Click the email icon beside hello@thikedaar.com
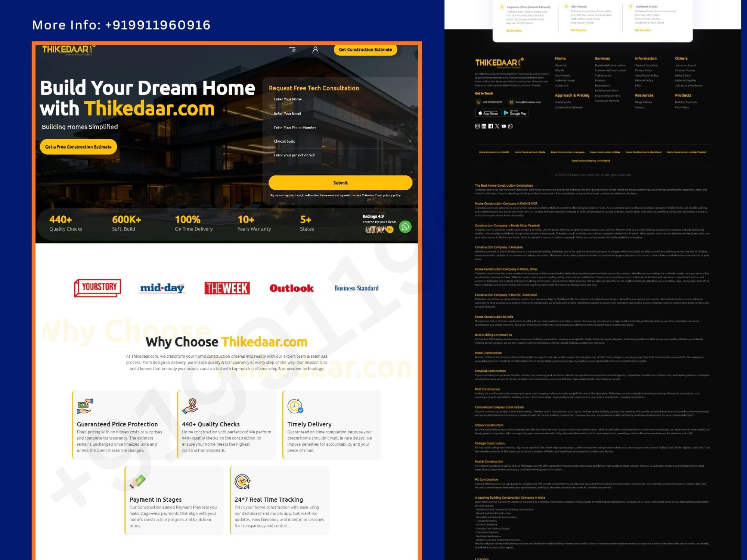The image size is (747, 560). [511, 102]
